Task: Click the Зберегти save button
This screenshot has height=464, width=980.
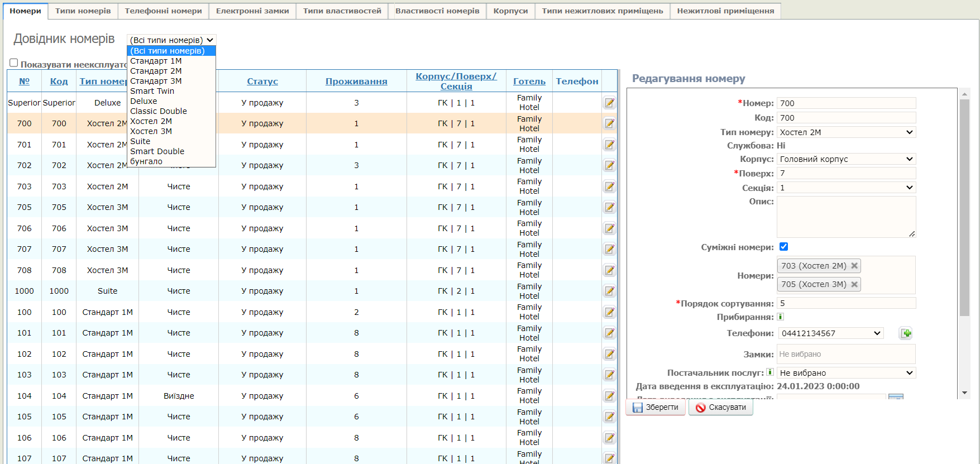Action: pos(656,407)
